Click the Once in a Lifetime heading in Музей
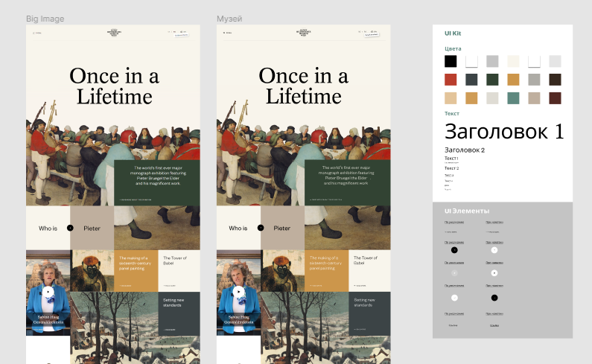This screenshot has height=364, width=592. pos(304,86)
